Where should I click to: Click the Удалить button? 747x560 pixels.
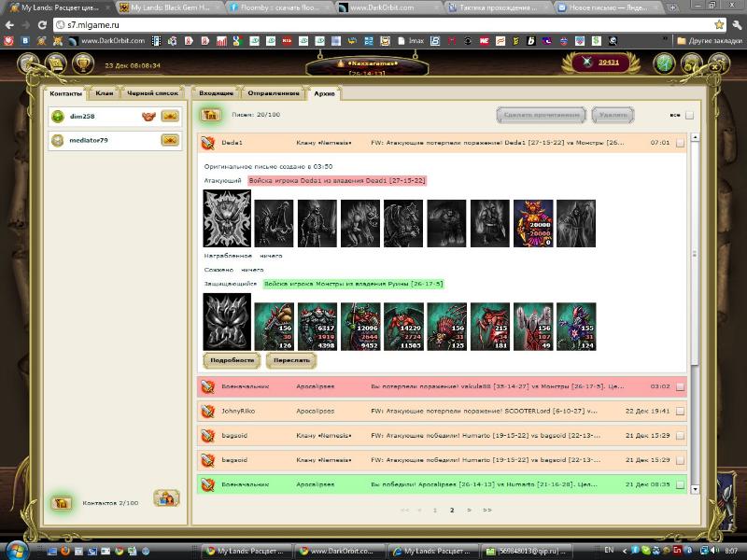(613, 115)
